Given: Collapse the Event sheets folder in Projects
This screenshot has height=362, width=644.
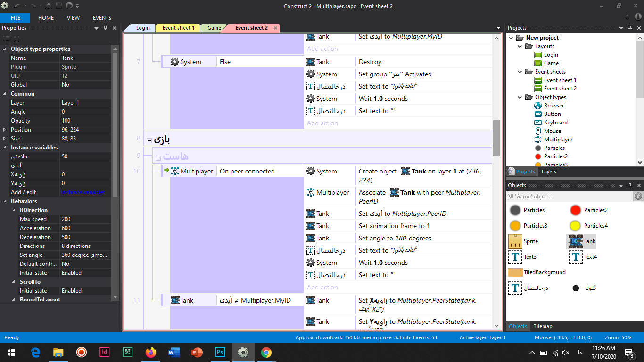Looking at the screenshot, I should (x=520, y=72).
